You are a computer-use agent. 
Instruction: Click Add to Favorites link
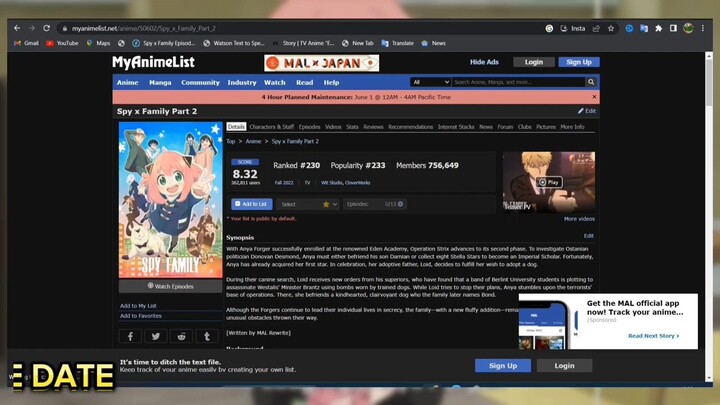click(x=141, y=316)
